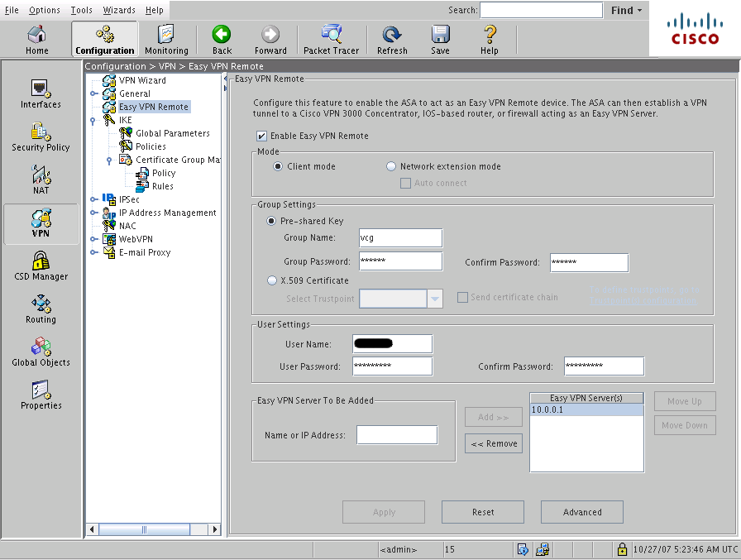Click the Move Up button
The height and width of the screenshot is (560, 741).
pyautogui.click(x=685, y=401)
